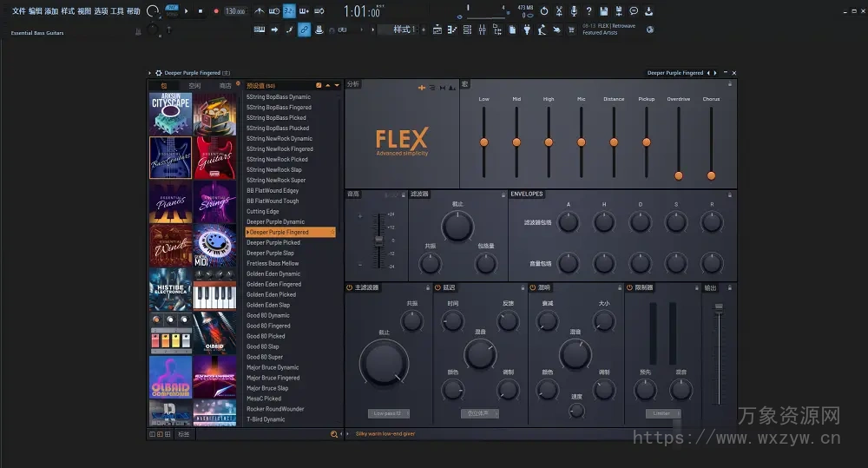Click the microphone one-click recording icon
The width and height of the screenshot is (868, 468).
[x=574, y=11]
